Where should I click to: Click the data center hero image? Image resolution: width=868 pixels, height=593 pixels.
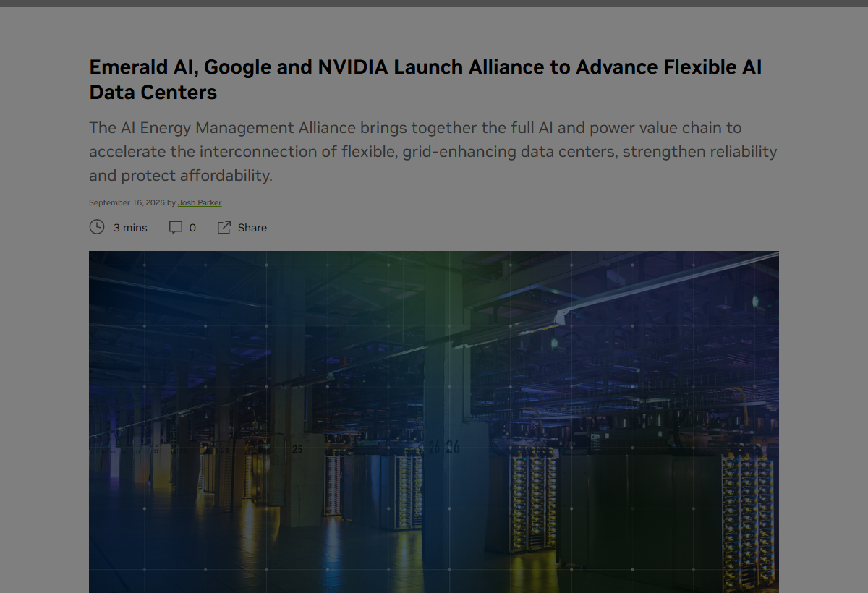434,422
